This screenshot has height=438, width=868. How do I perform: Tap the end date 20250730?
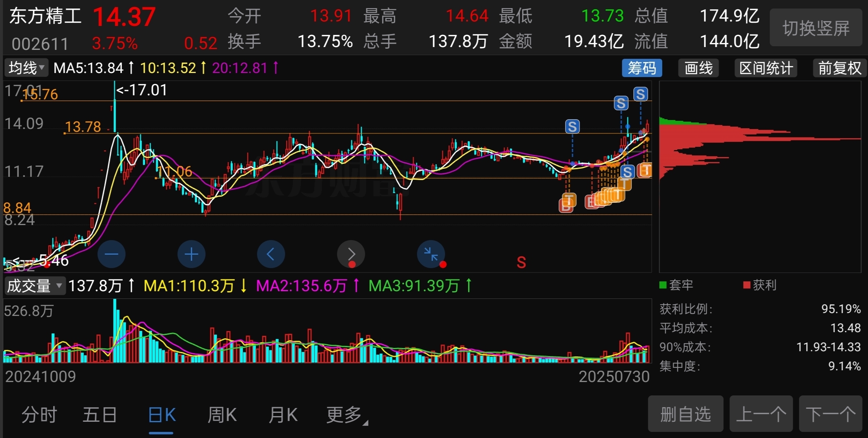coord(614,377)
